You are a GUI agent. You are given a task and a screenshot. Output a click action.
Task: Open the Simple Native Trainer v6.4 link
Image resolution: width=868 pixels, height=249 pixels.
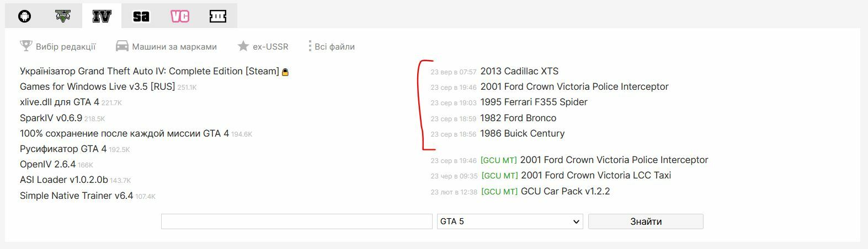tap(76, 196)
